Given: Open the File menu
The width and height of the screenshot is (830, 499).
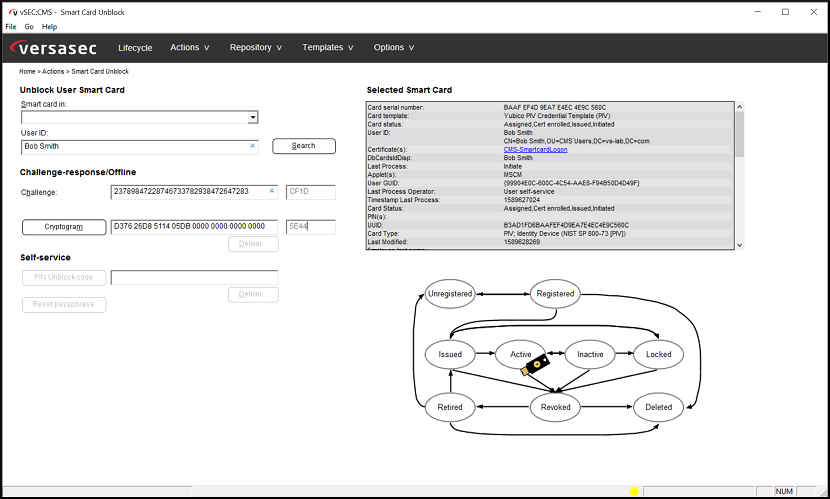Looking at the screenshot, I should 11,26.
